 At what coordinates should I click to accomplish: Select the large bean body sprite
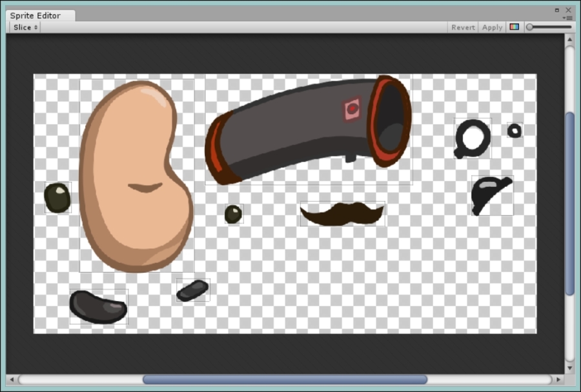(x=137, y=175)
